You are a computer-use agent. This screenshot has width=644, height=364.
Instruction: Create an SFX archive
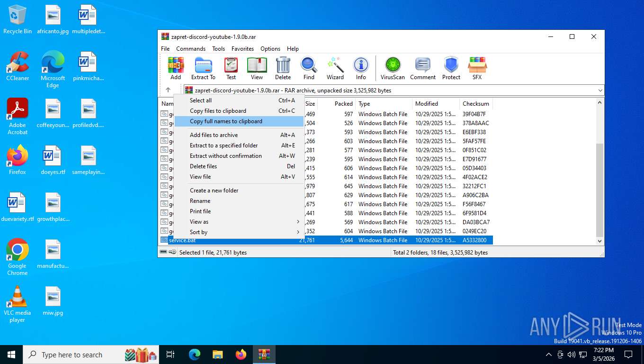(x=477, y=68)
